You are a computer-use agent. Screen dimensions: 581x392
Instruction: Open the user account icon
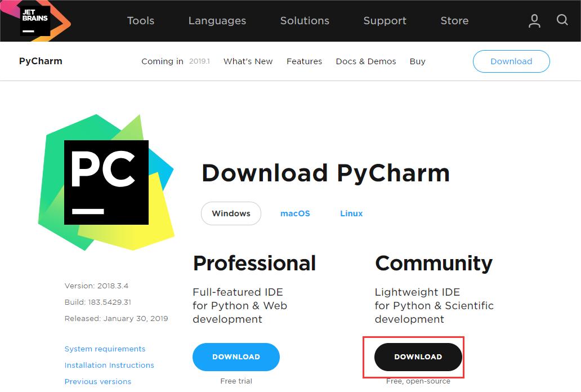click(534, 21)
